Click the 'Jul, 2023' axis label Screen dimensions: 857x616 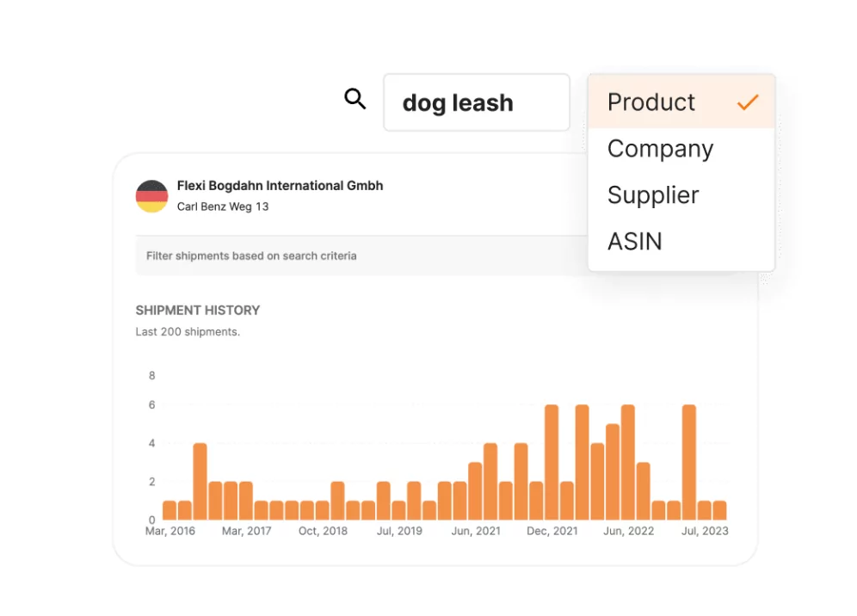pyautogui.click(x=705, y=532)
